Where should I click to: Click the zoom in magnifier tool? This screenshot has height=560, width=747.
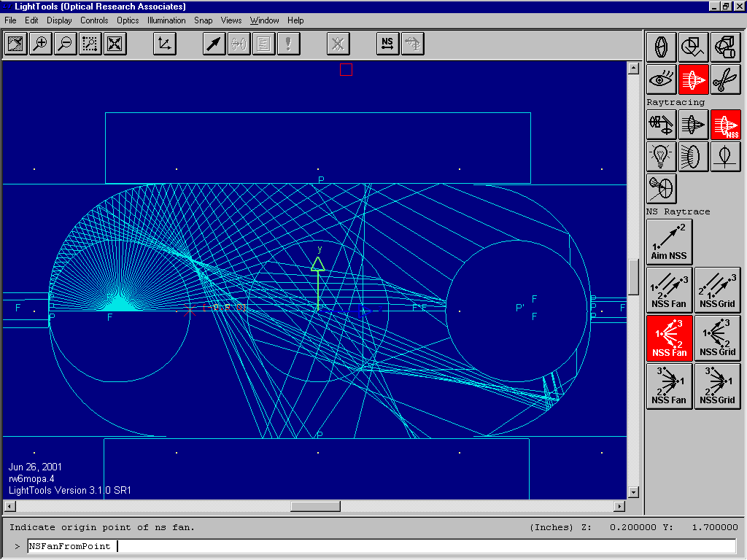pyautogui.click(x=41, y=44)
